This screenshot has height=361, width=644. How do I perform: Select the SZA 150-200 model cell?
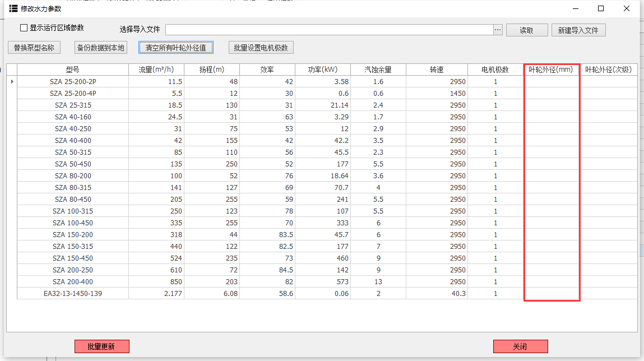tap(73, 235)
